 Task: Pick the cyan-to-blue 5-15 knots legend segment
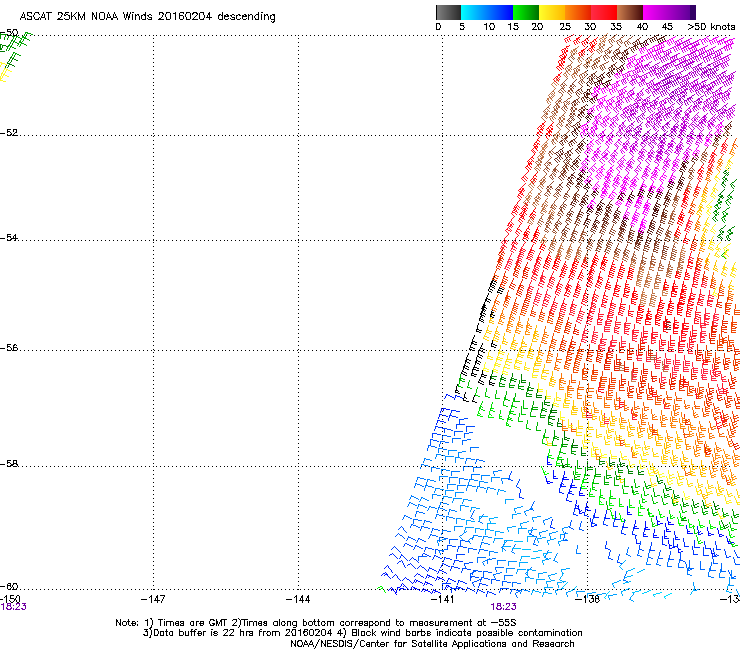(x=487, y=12)
